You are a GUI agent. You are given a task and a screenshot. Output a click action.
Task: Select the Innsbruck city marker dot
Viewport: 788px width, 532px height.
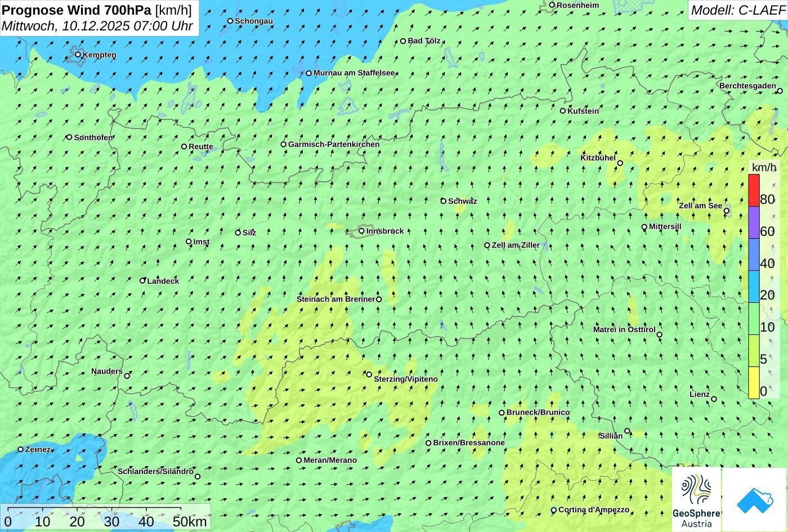click(x=361, y=231)
